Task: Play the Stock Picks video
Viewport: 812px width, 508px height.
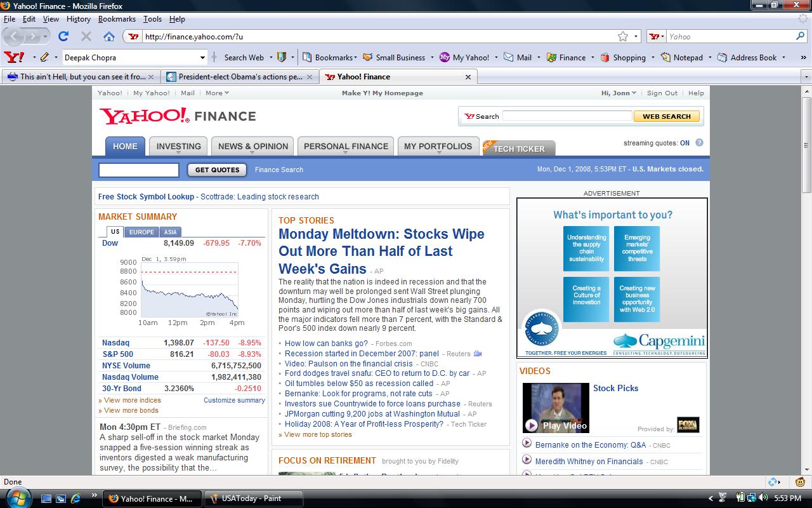Action: tap(532, 425)
